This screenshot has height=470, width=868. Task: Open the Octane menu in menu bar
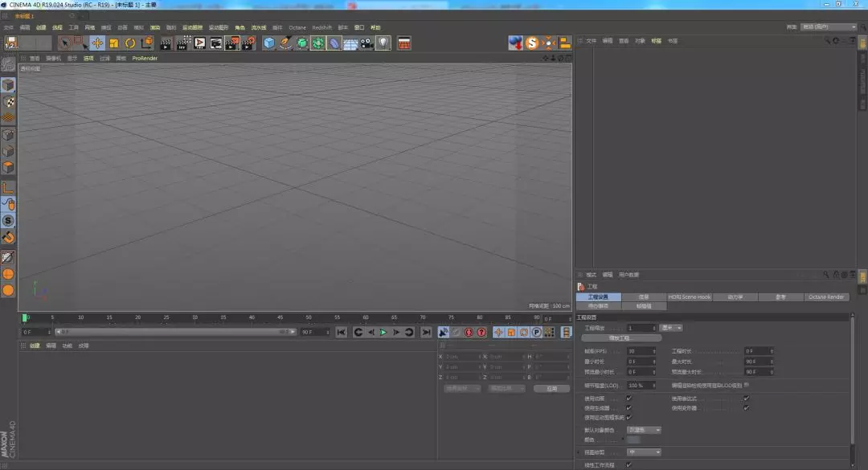point(297,27)
